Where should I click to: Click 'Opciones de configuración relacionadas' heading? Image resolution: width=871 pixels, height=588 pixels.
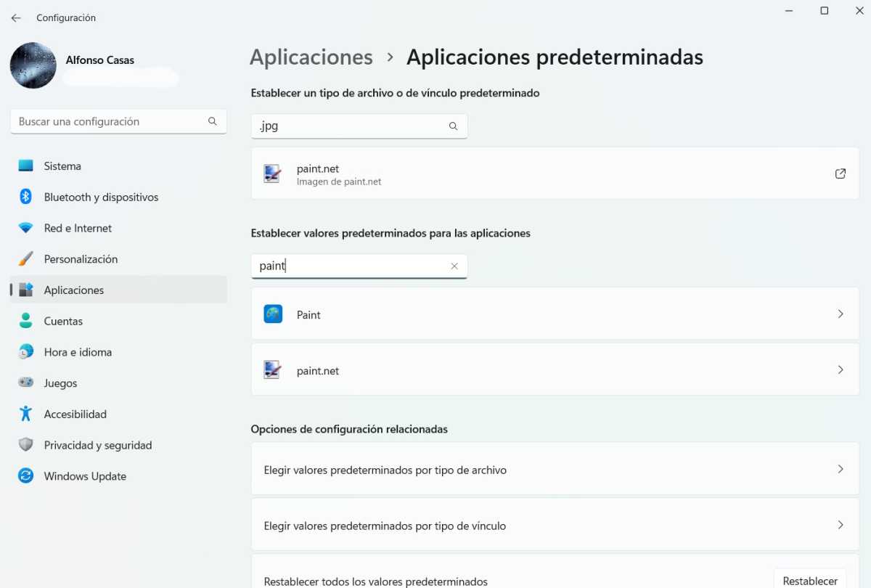tap(349, 429)
